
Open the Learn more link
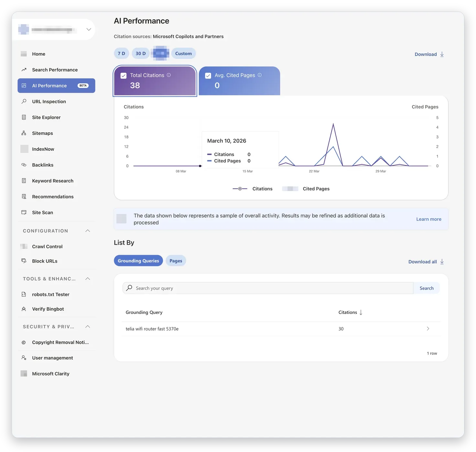point(428,219)
